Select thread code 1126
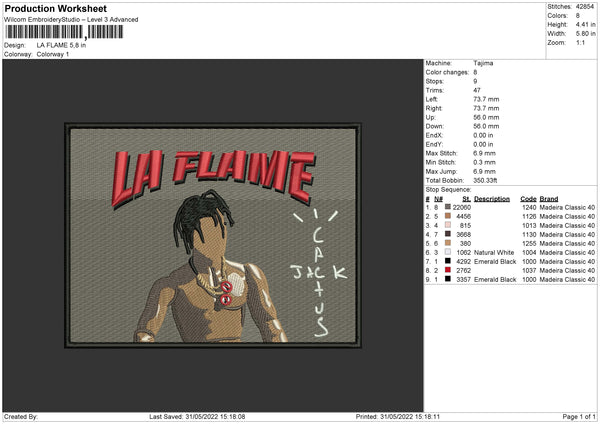This screenshot has height=424, width=600. click(529, 217)
